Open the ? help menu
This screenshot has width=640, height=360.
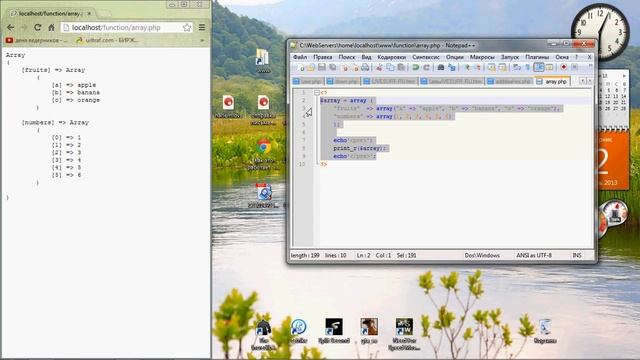coord(576,57)
